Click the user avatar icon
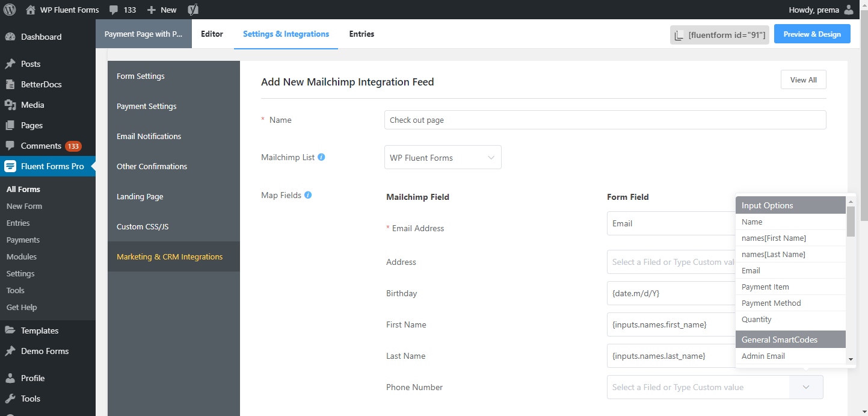The width and height of the screenshot is (868, 416). click(849, 10)
